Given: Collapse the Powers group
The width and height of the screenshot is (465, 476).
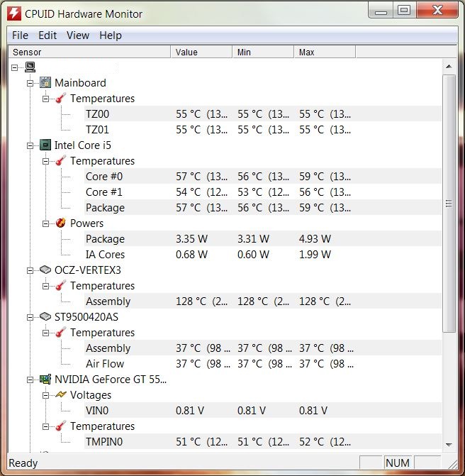Looking at the screenshot, I should (45, 223).
